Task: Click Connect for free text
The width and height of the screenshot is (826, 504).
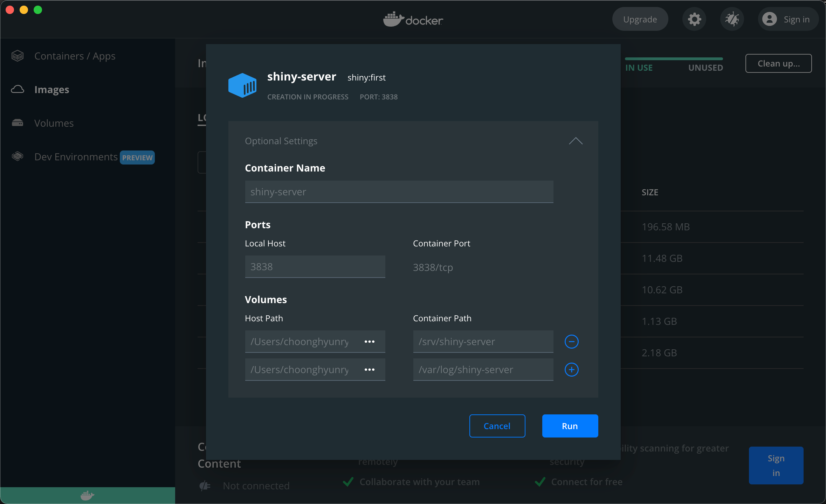Action: click(587, 482)
